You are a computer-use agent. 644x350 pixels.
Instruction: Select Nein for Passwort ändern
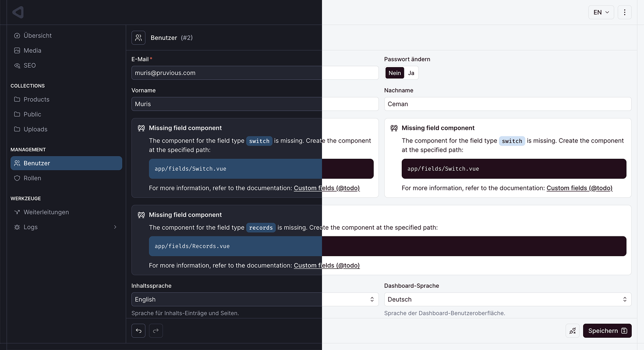click(x=395, y=73)
